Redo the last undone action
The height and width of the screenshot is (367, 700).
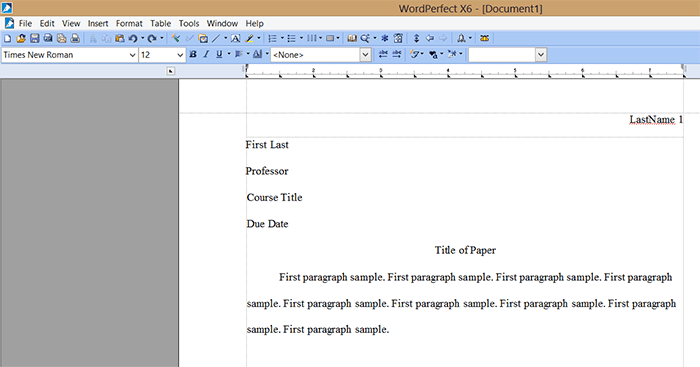(x=152, y=38)
